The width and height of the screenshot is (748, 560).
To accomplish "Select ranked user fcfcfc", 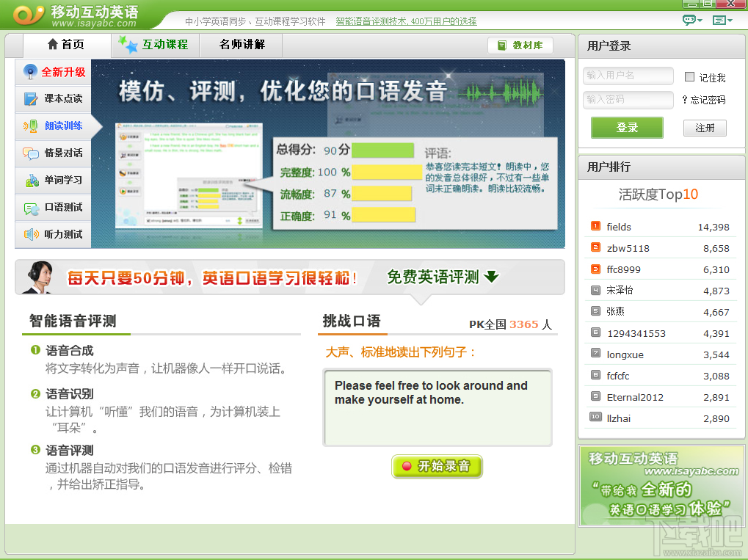I will pyautogui.click(x=660, y=376).
